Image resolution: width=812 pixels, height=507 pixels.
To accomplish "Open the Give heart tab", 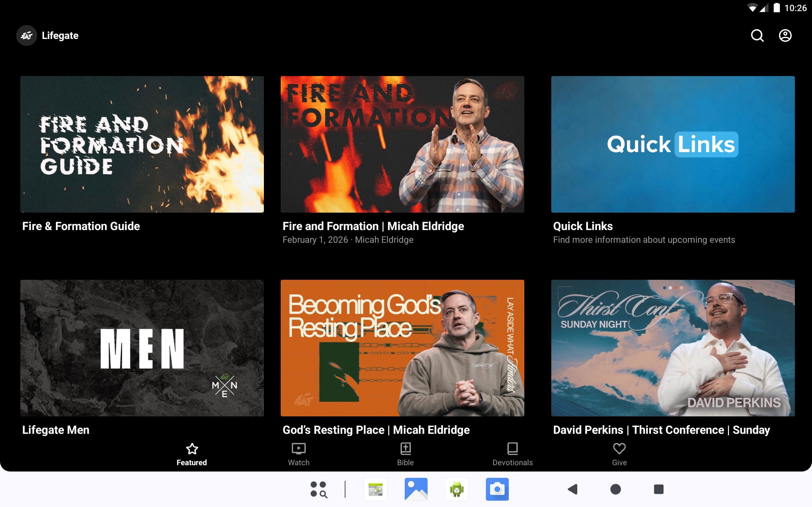I will [x=619, y=454].
